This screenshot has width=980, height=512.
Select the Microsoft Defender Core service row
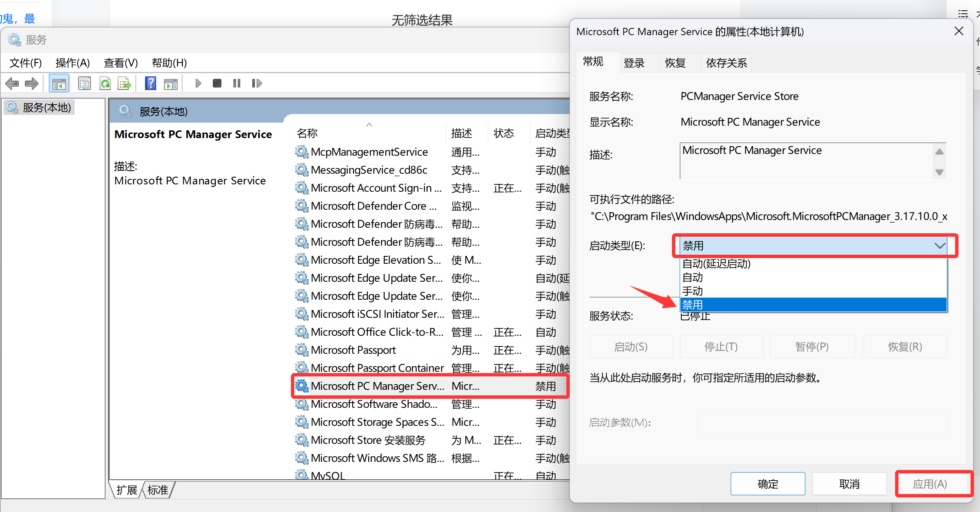[432, 206]
